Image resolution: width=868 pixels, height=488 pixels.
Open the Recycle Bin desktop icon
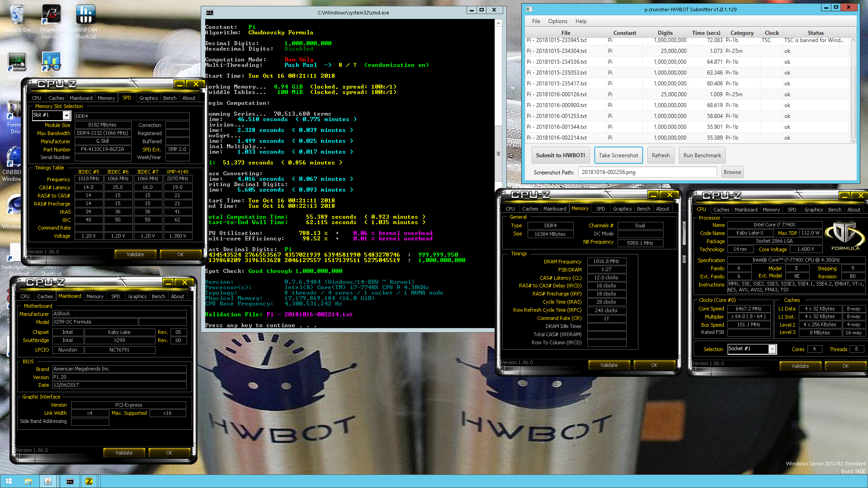pos(17,19)
